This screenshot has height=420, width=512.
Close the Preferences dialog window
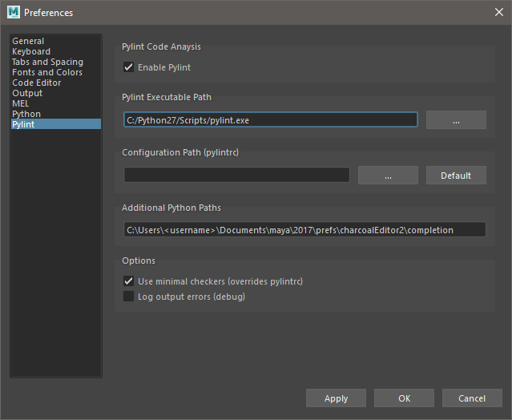[x=499, y=12]
